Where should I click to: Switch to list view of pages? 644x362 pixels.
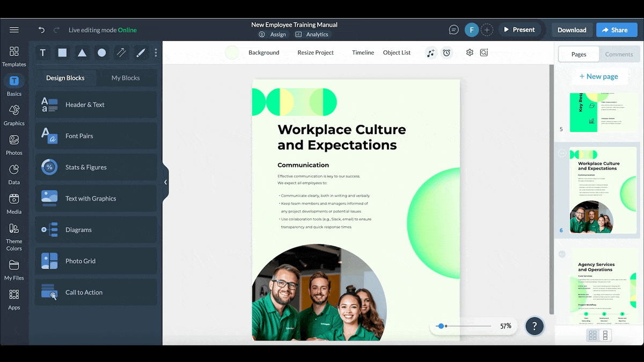(x=605, y=335)
